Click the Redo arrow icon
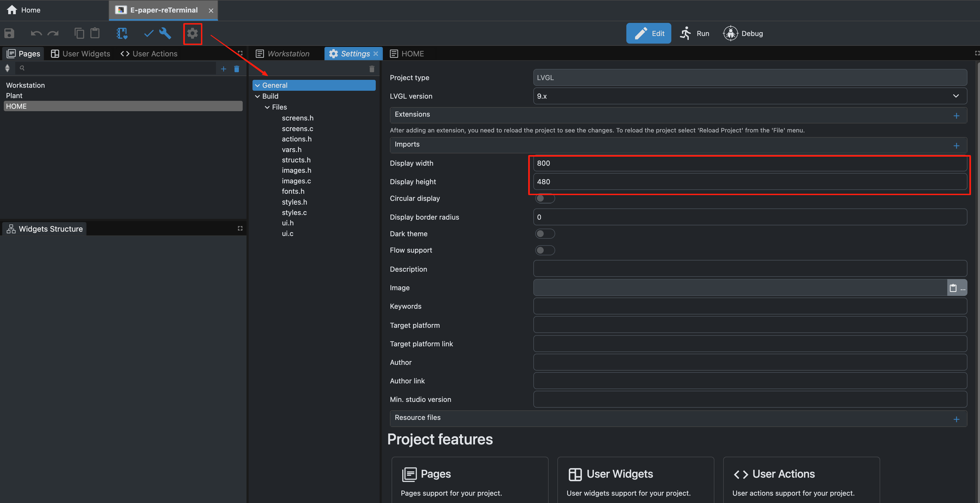Image resolution: width=980 pixels, height=503 pixels. (x=53, y=34)
